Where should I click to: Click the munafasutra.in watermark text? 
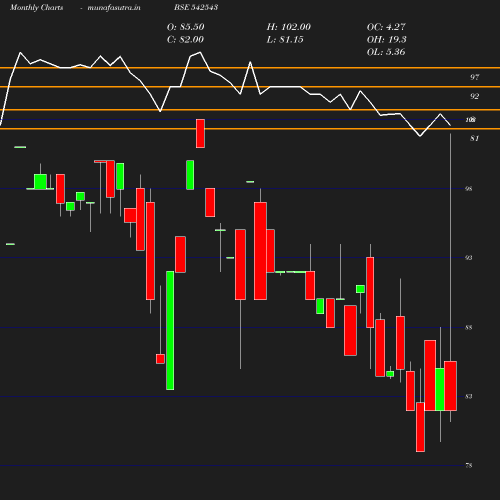coord(114,7)
